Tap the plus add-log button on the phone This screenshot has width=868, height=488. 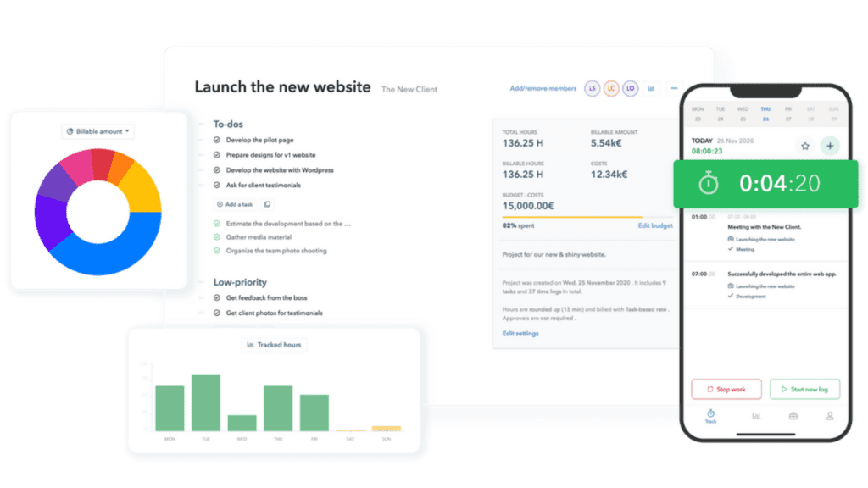(x=830, y=146)
